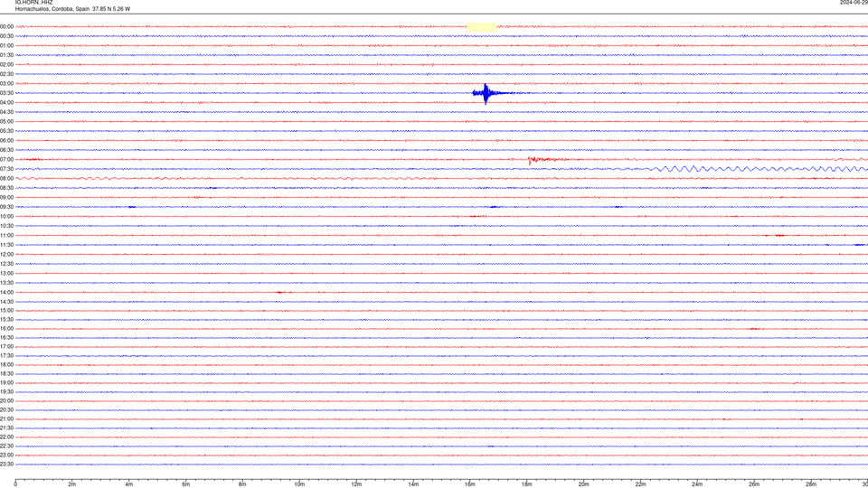Click the 18:00 time label
Image resolution: width=868 pixels, height=488 pixels.
pos(6,364)
